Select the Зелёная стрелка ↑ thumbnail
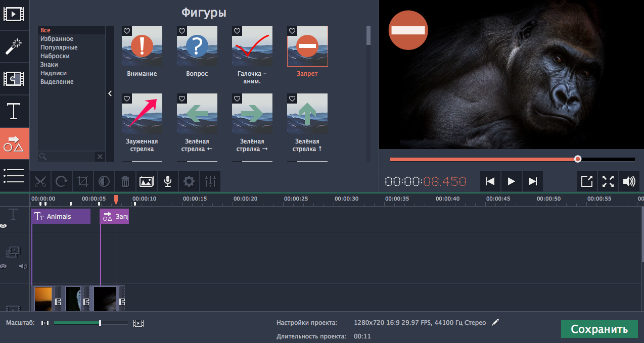The height and width of the screenshot is (343, 644). click(x=307, y=113)
